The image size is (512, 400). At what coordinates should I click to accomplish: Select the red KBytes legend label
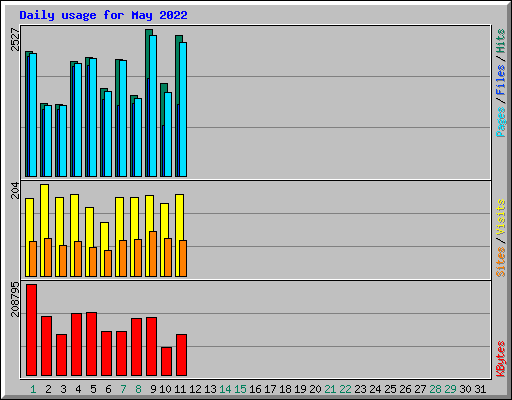tap(501, 359)
